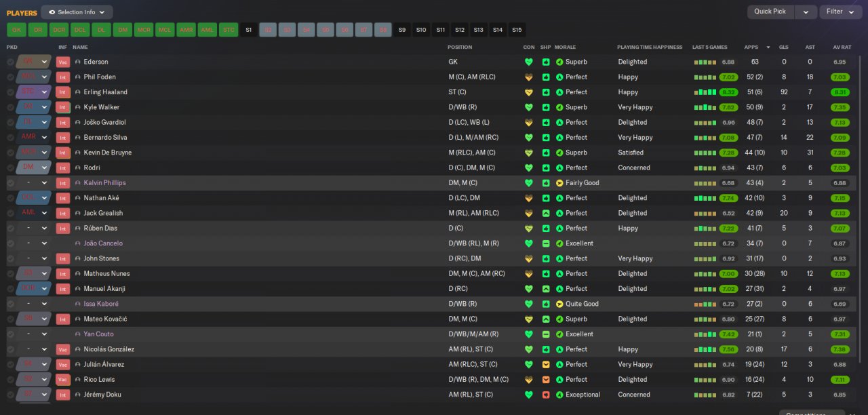Toggle the picked checkmark for John Stones
The image size is (868, 415).
tap(10, 258)
